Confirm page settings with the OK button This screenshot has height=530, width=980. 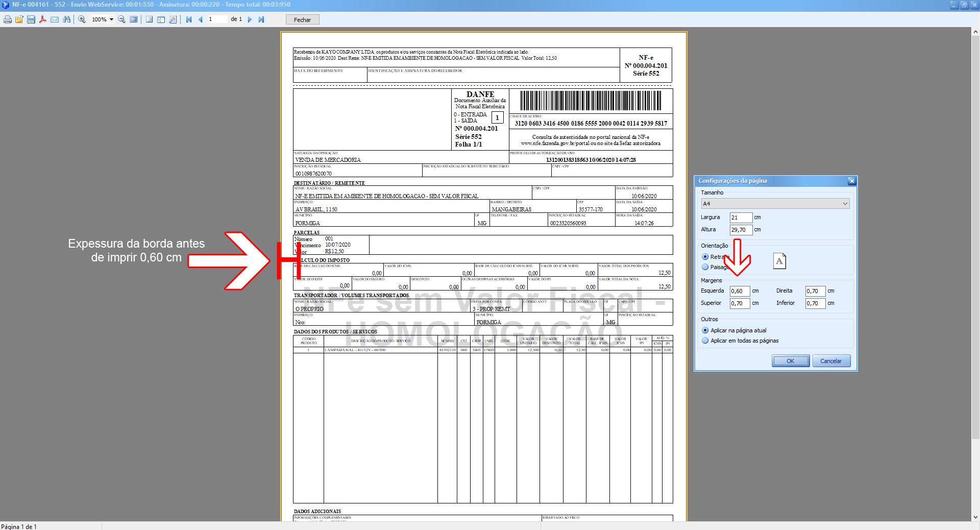tap(791, 361)
